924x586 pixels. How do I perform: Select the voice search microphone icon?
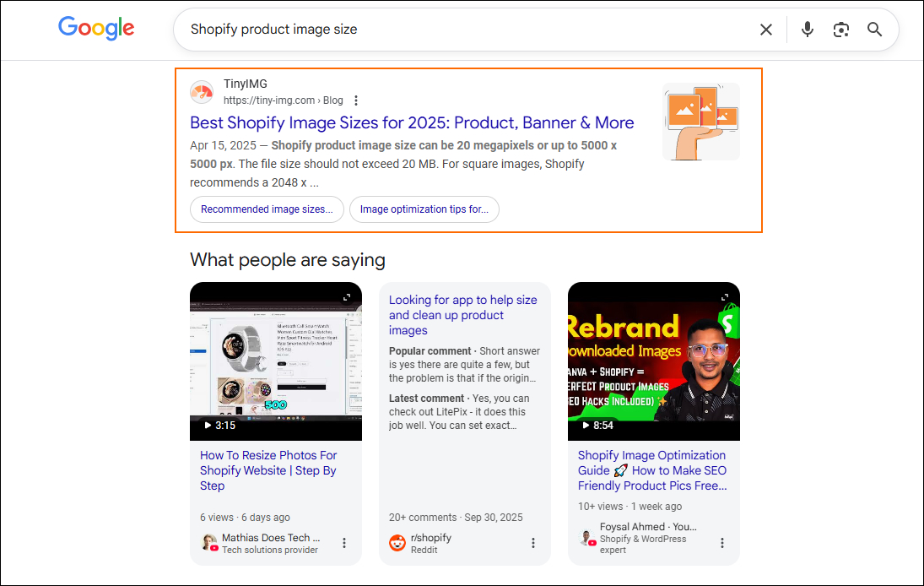pos(807,29)
